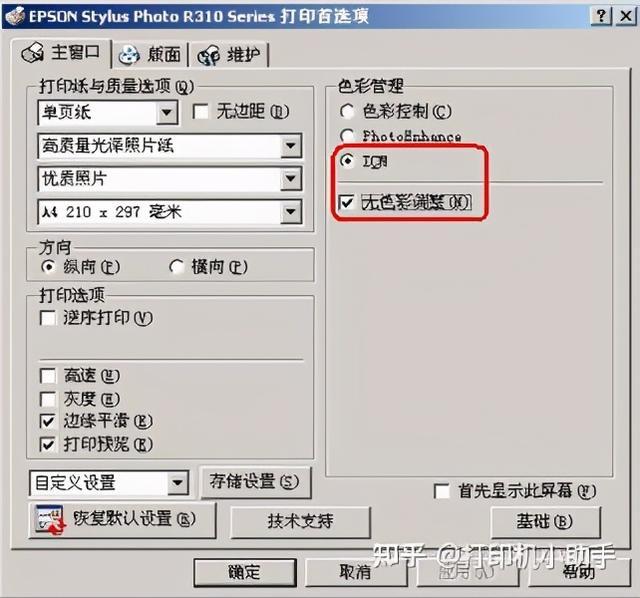Click the 确定 OK button
The image size is (640, 598).
(245, 572)
